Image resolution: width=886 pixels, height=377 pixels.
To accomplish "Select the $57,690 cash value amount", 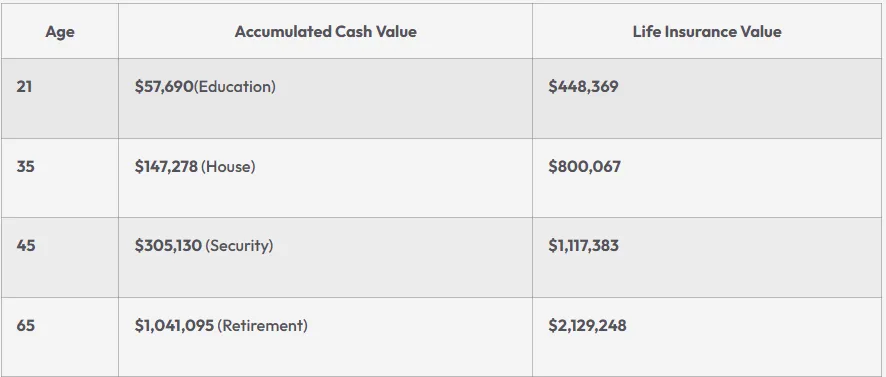I will click(164, 86).
